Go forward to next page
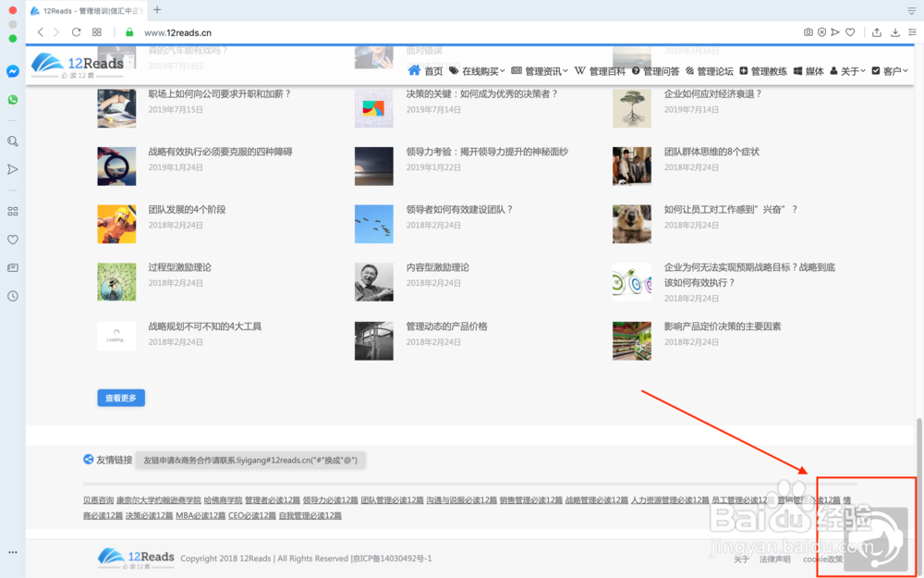Image resolution: width=924 pixels, height=578 pixels. [x=56, y=32]
